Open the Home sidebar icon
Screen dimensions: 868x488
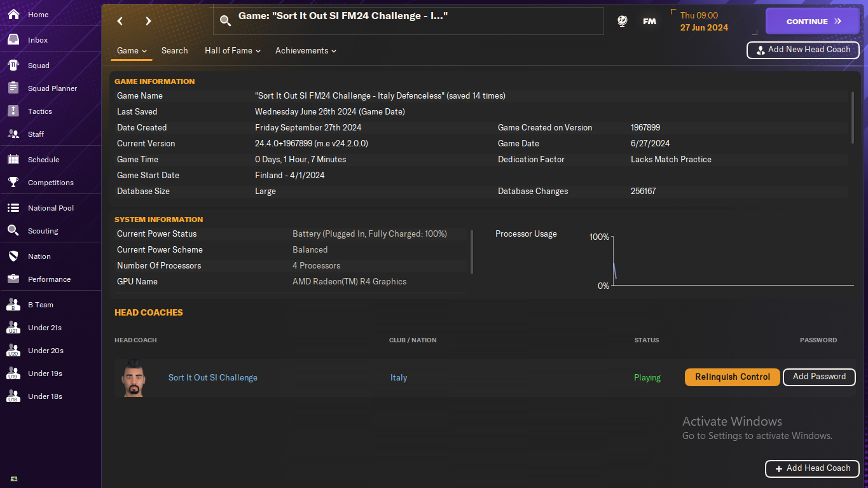13,15
